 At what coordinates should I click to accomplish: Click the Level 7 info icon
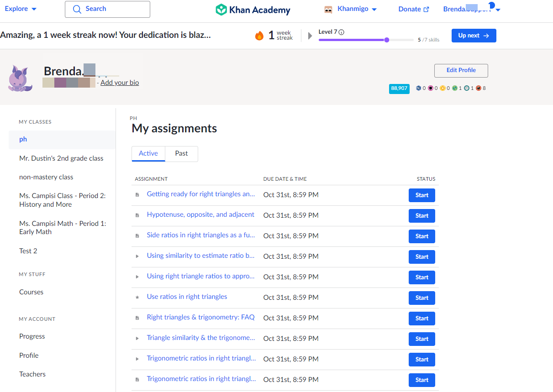[x=342, y=32]
